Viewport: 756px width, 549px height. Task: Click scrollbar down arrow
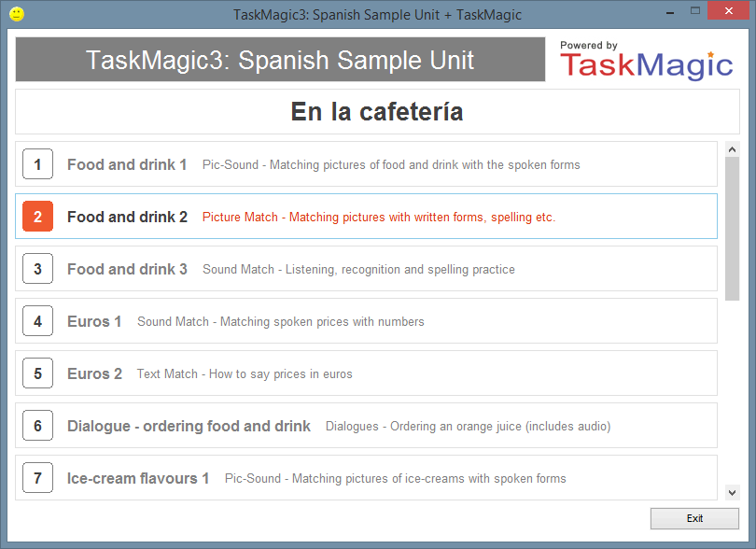(x=732, y=493)
